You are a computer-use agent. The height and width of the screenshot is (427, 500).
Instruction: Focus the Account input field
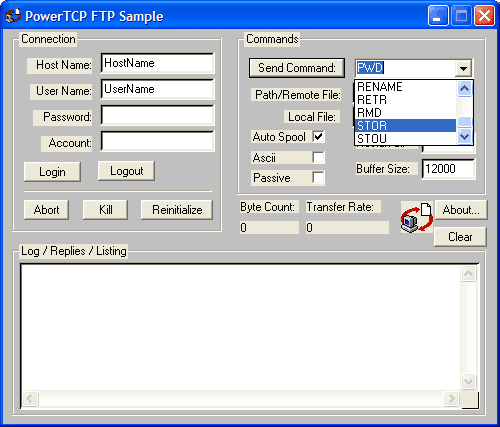tap(157, 141)
